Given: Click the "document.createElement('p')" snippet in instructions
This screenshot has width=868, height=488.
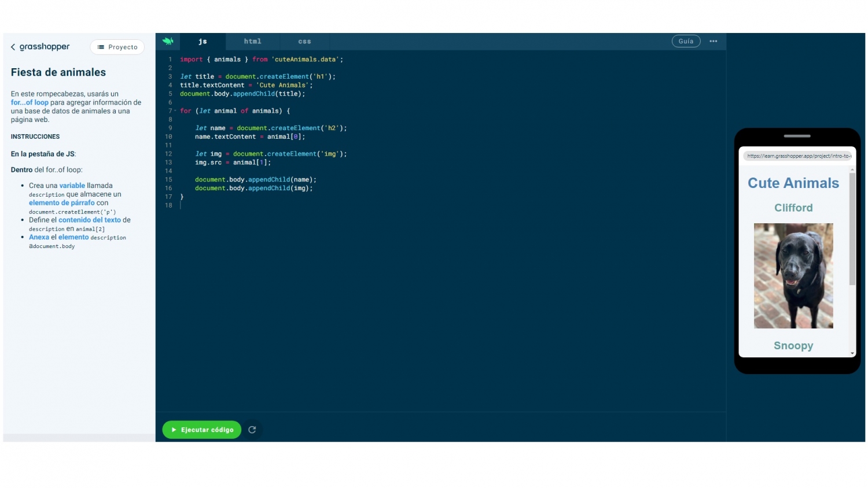Looking at the screenshot, I should (x=72, y=212).
